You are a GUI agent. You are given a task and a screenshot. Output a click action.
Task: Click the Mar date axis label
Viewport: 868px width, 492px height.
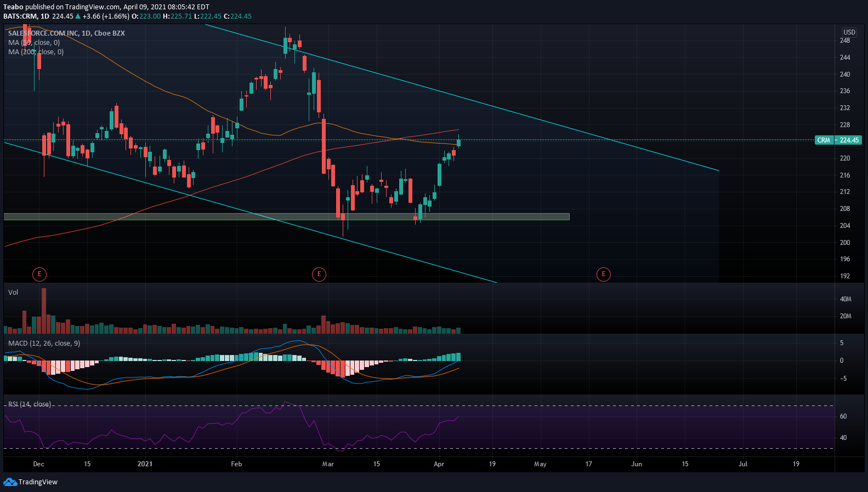pyautogui.click(x=328, y=464)
